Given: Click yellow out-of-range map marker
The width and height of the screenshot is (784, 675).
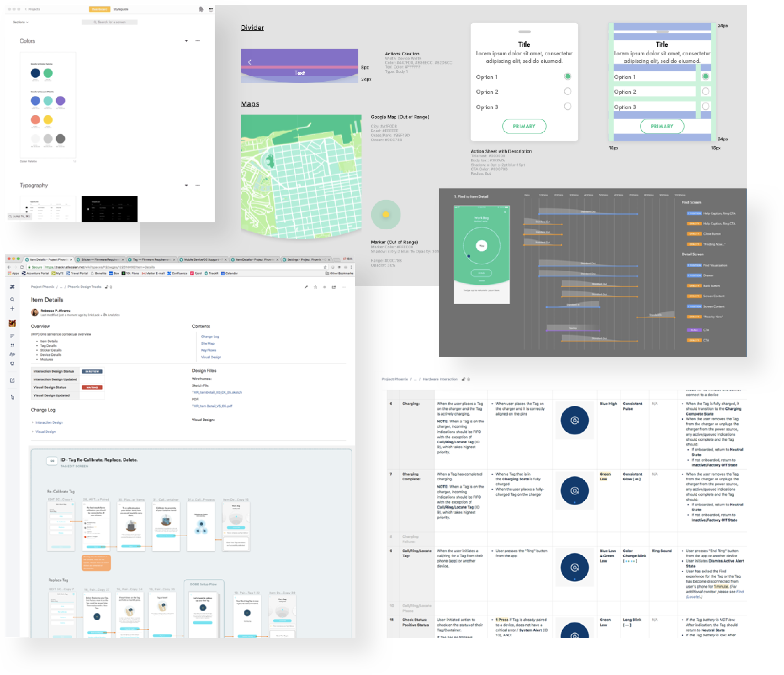Looking at the screenshot, I should (x=385, y=214).
